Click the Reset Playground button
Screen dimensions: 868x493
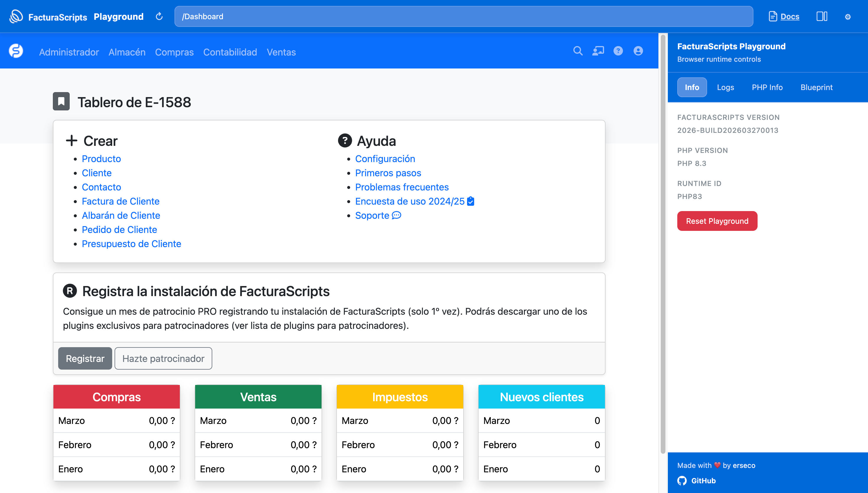[717, 221]
